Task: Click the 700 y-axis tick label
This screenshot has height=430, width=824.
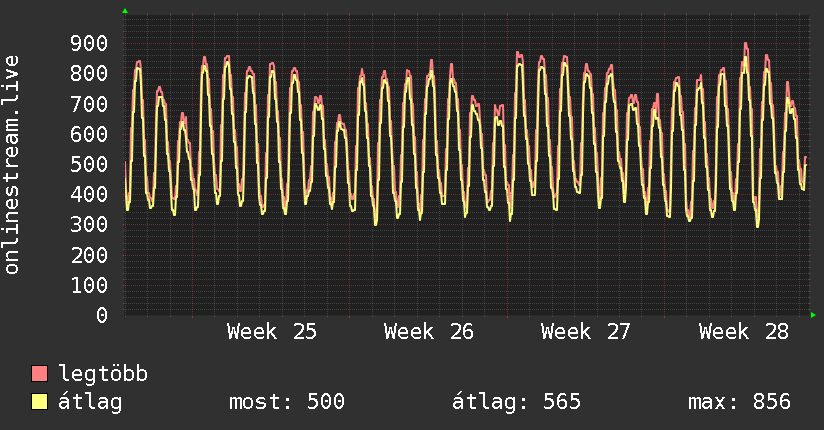Action: (x=89, y=104)
